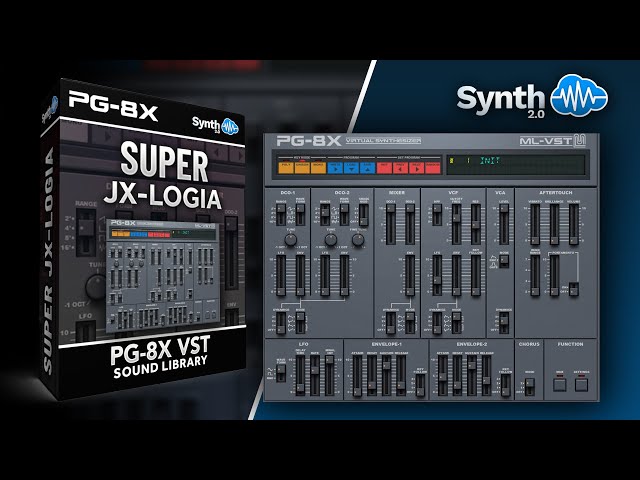Click the Portamento time slider

554,275
